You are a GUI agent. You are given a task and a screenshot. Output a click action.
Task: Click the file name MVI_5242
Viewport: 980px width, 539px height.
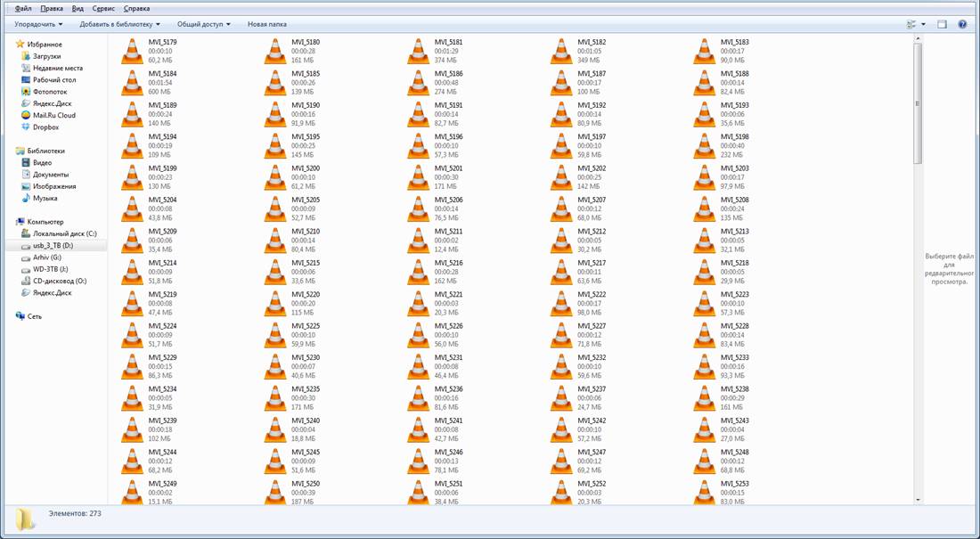592,421
